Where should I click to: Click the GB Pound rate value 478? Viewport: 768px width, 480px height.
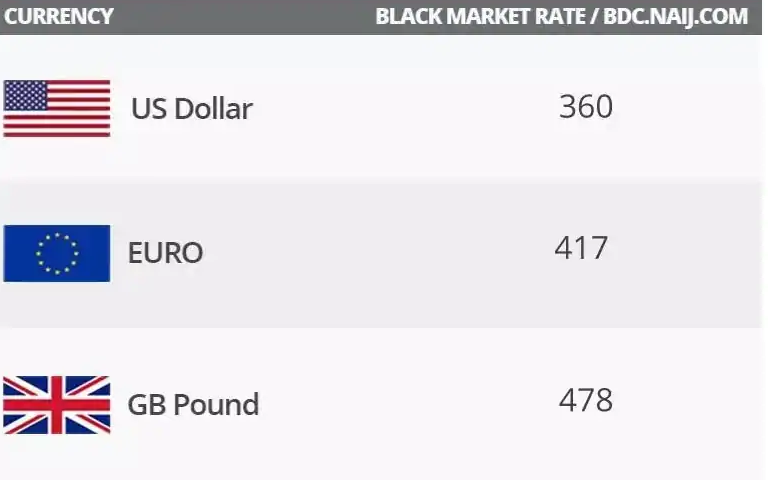tap(585, 401)
